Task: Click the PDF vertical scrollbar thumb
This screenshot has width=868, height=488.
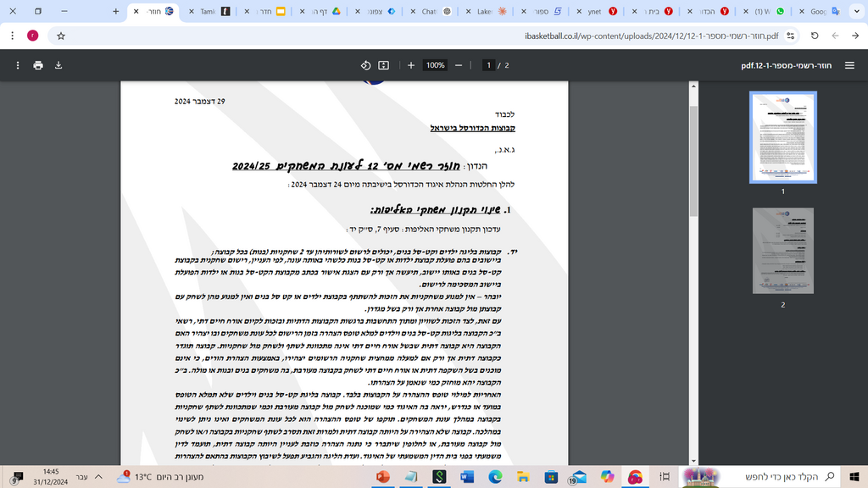Action: point(693,160)
